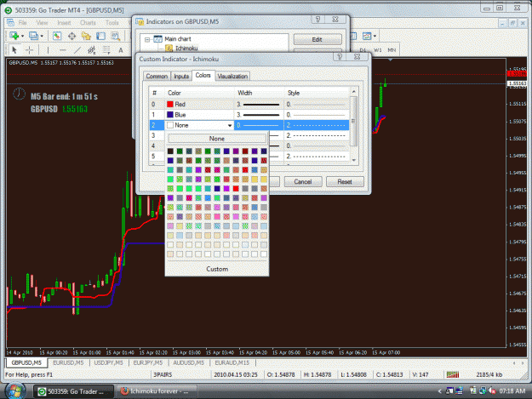
Task: Click the Reset button
Action: point(345,182)
